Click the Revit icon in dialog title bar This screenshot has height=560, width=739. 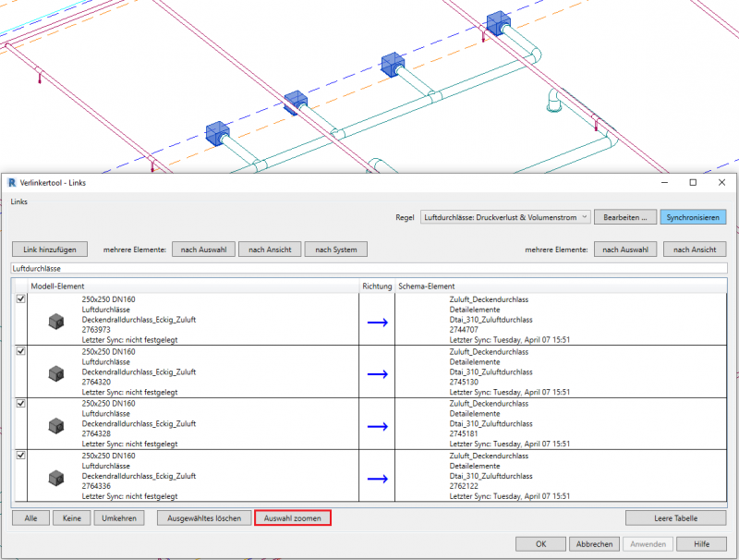tap(11, 182)
